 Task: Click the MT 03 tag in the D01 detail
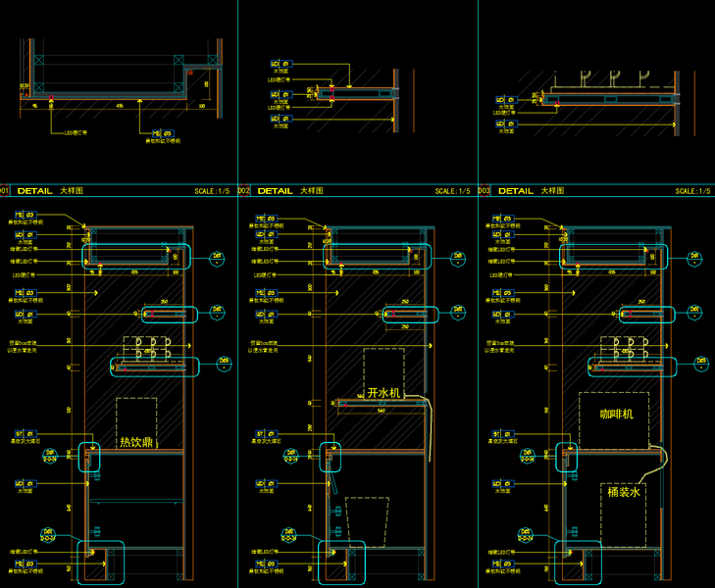[x=163, y=133]
